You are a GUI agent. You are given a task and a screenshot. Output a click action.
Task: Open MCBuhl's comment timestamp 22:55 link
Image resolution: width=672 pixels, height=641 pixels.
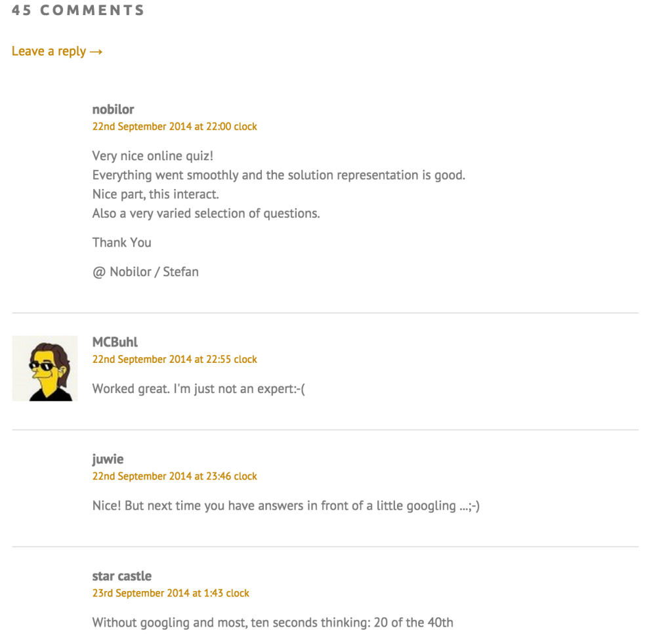tap(175, 359)
